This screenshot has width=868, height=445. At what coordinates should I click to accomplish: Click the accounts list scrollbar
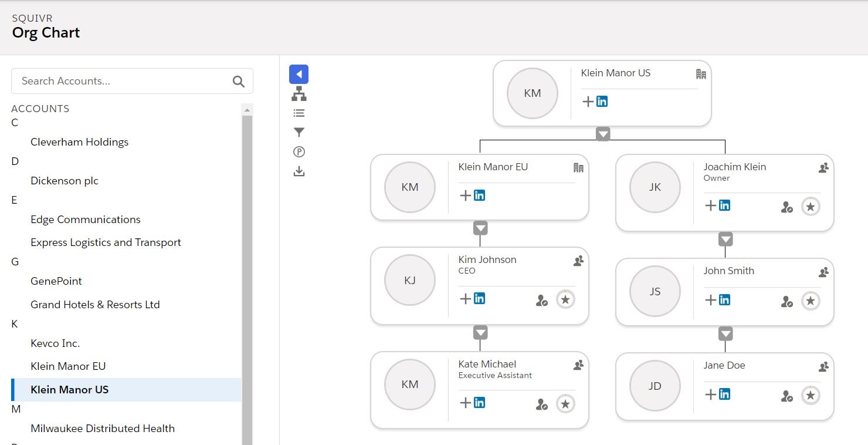247,280
